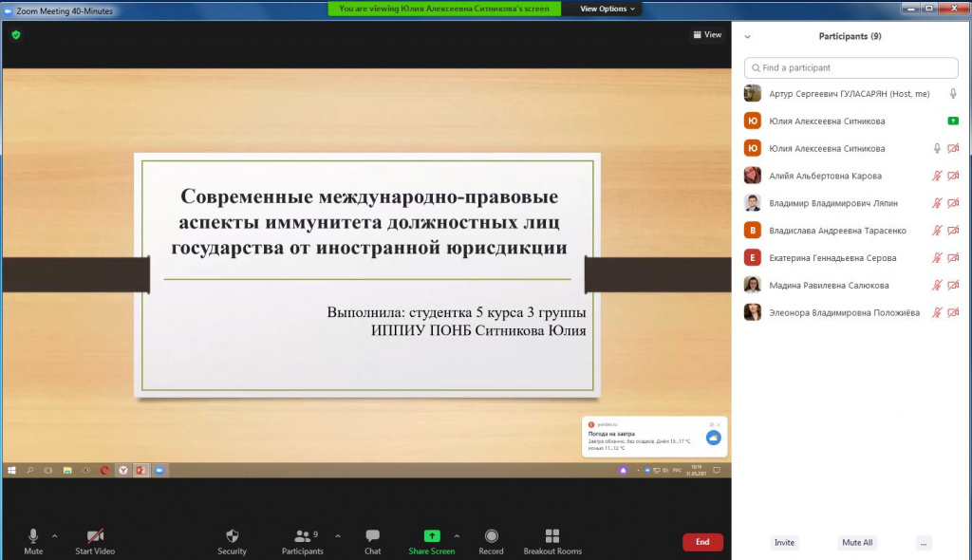Click the Mute All button
Image resolution: width=972 pixels, height=560 pixels.
857,543
